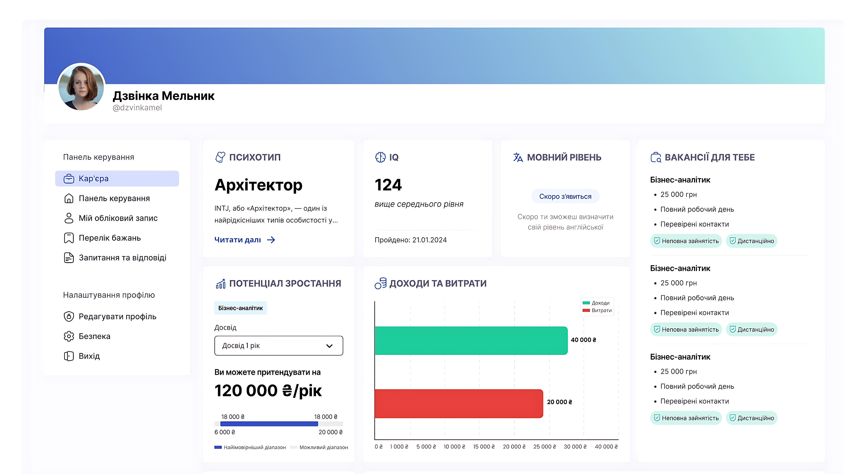Open the Перелік бажань menu item
The image size is (868, 474).
(110, 238)
